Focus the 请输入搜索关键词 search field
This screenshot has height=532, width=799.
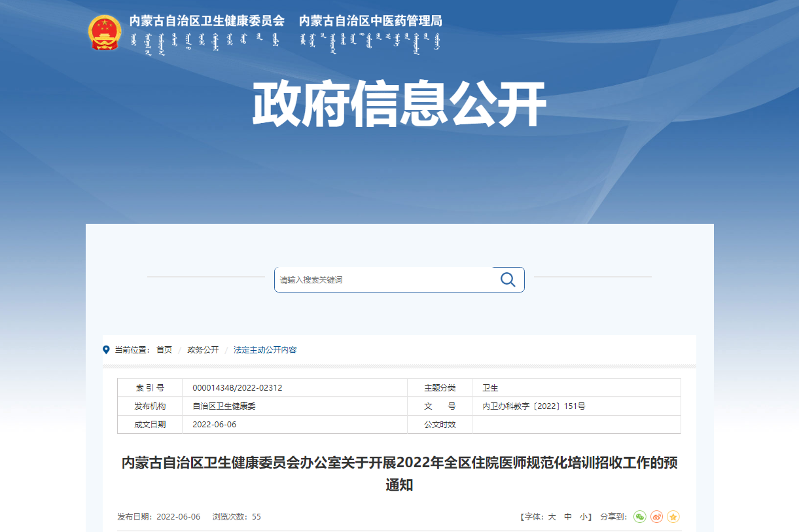pyautogui.click(x=383, y=280)
